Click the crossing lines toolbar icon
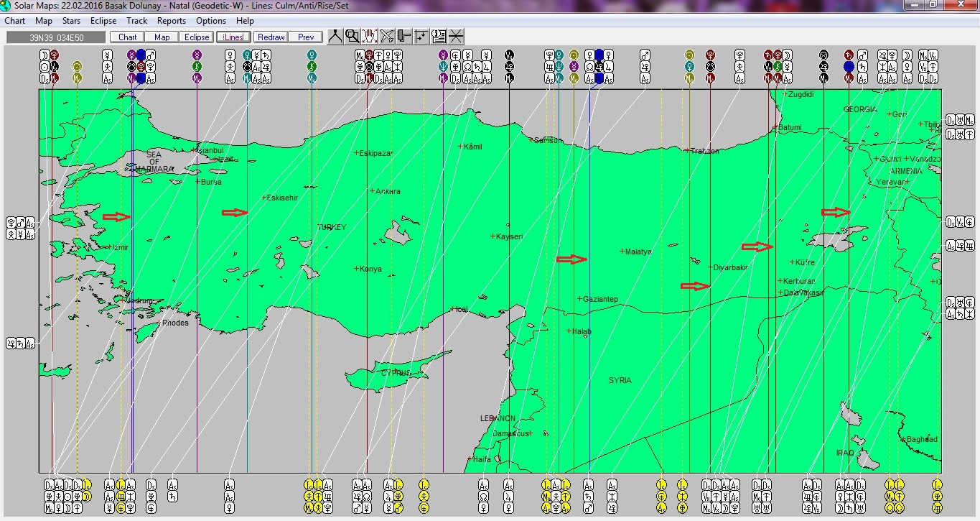980x521 pixels. point(456,37)
